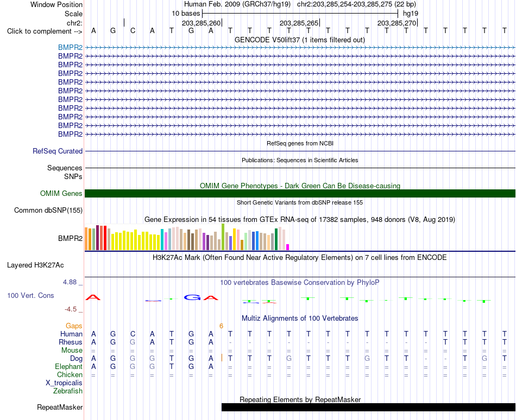Open the GENCODE V50lift37 track title
The width and height of the screenshot is (516, 420).
pos(299,40)
